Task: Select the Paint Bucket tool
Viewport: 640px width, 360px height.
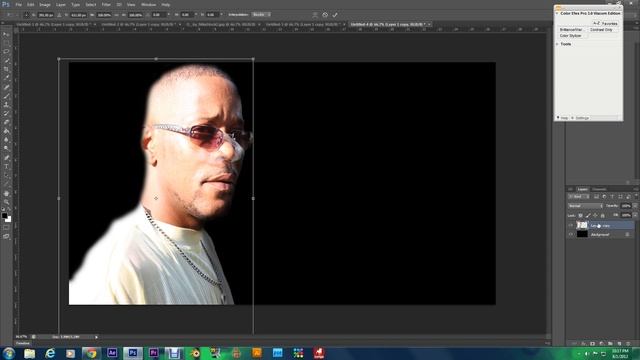Action: [x=6, y=131]
